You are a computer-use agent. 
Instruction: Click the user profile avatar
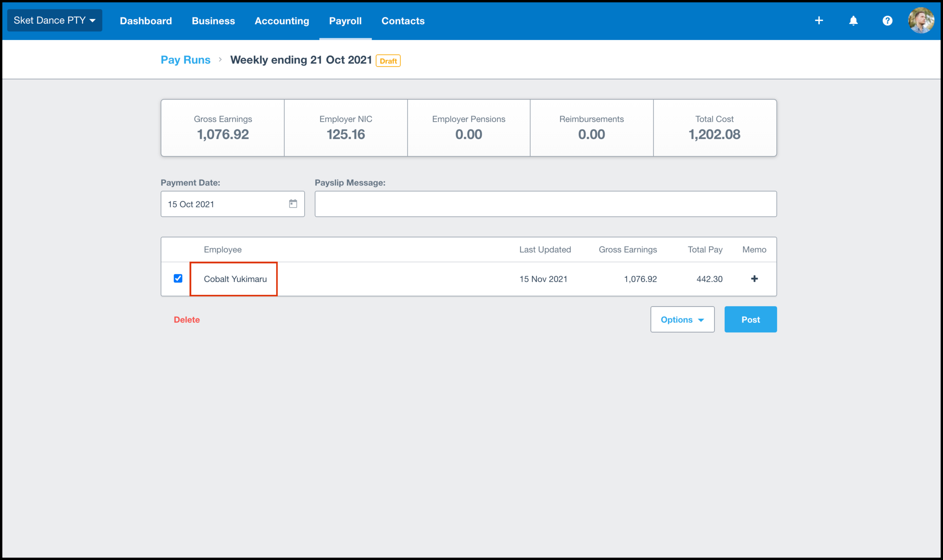[921, 20]
